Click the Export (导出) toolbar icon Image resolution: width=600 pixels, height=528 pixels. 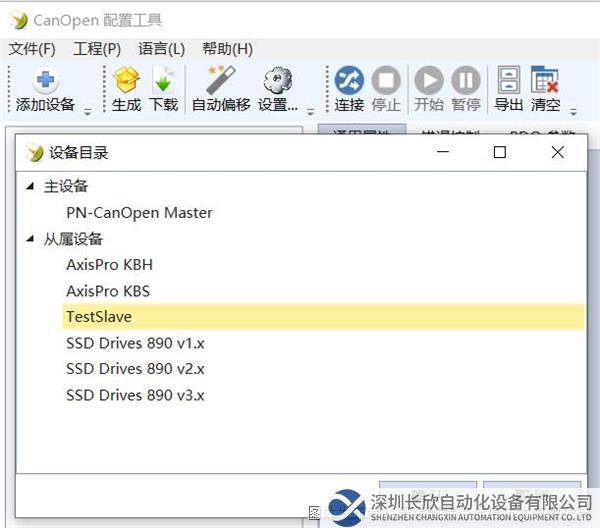508,81
